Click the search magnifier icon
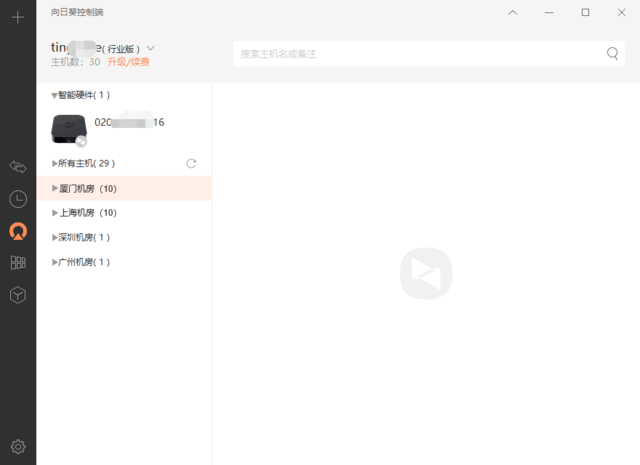 [612, 53]
